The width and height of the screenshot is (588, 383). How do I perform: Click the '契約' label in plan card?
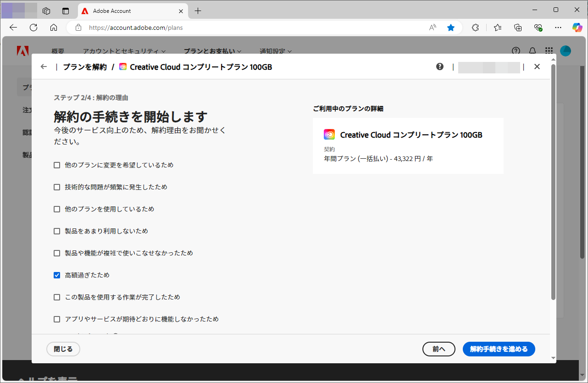[329, 150]
